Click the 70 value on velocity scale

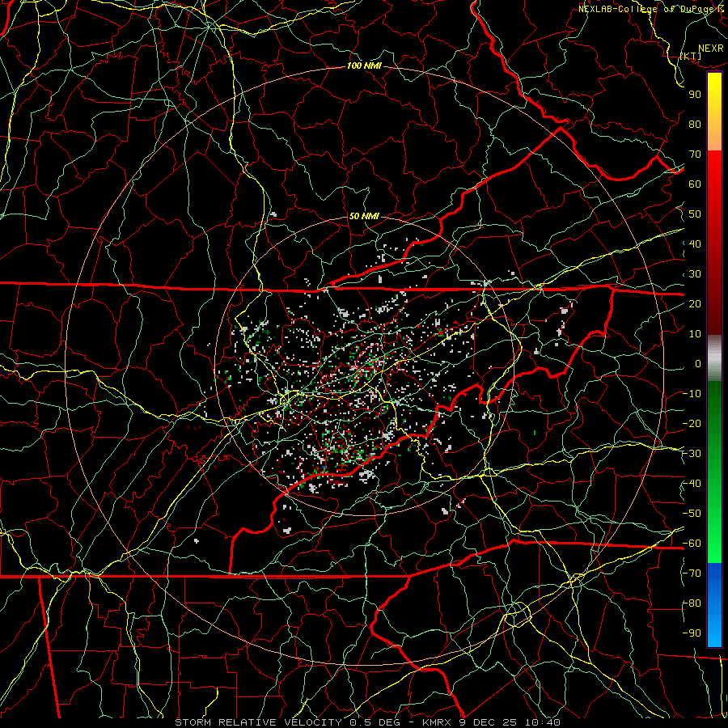695,154
